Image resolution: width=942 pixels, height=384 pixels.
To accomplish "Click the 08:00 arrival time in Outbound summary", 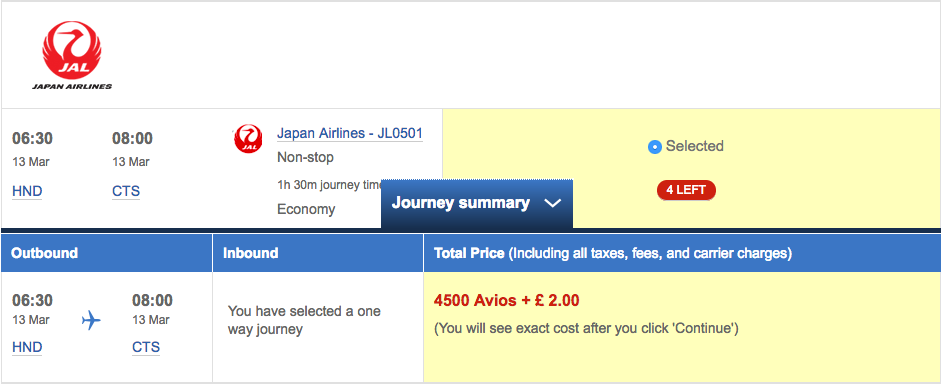I will (x=153, y=300).
